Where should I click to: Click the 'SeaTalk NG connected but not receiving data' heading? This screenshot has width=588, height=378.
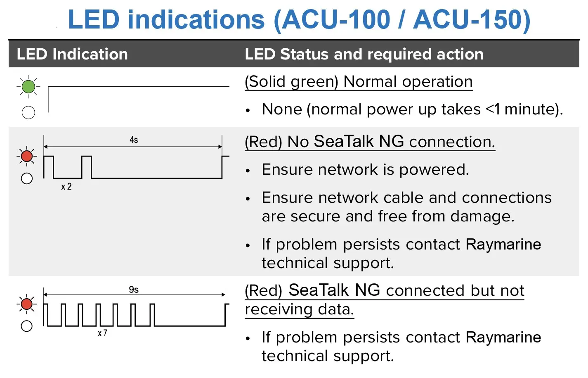385,300
